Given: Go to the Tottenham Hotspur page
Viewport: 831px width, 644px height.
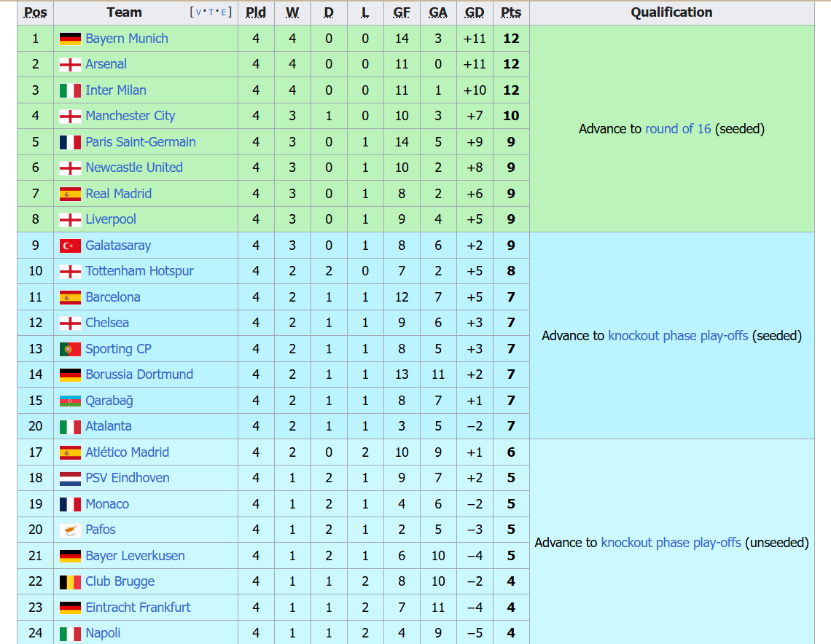Looking at the screenshot, I should coord(139,271).
